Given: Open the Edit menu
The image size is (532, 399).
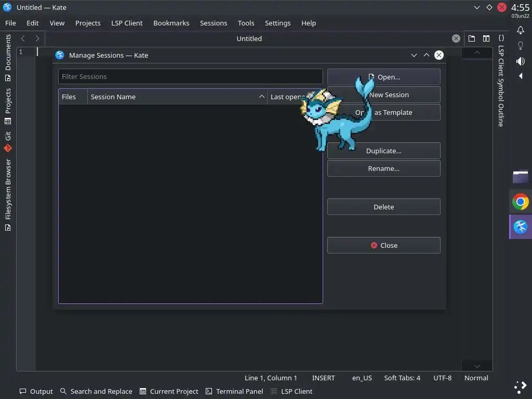Looking at the screenshot, I should pos(33,23).
